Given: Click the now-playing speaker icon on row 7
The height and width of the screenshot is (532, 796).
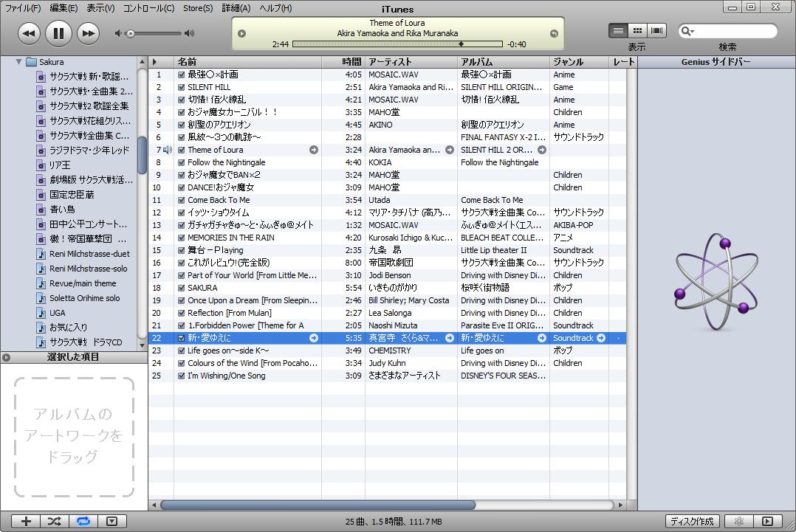Looking at the screenshot, I should click(x=168, y=150).
